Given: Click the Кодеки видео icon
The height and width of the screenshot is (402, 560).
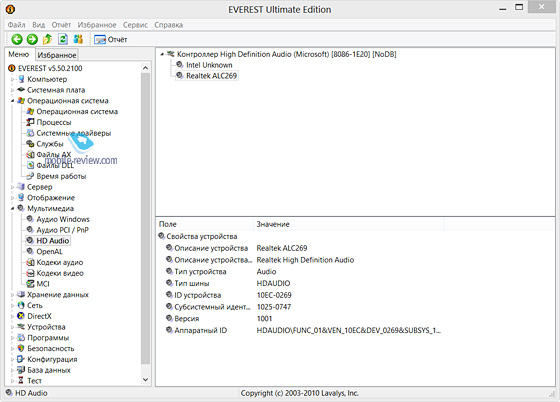Looking at the screenshot, I should coord(30,273).
